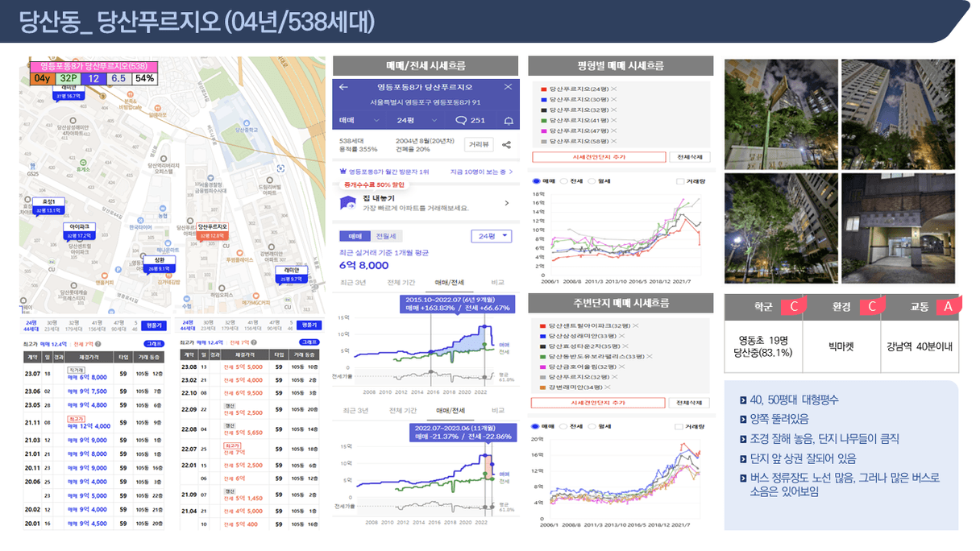The width and height of the screenshot is (980, 551).
Task: Click the orange 당산푸르지오 12.8억 map marker
Action: [211, 231]
